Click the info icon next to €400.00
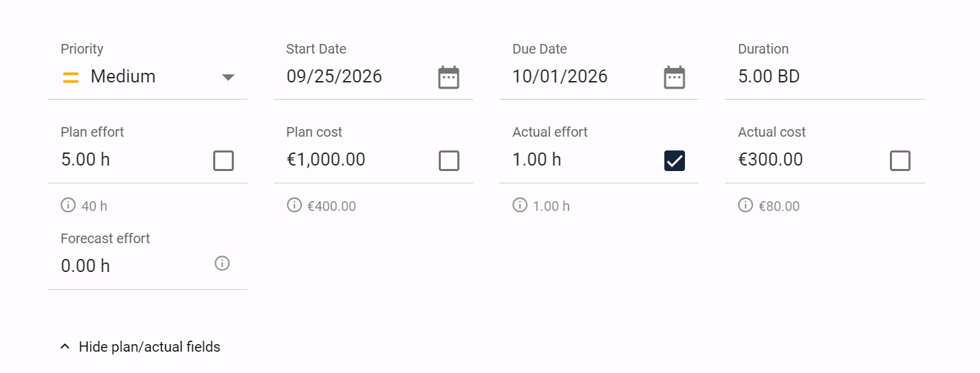This screenshot has height=373, width=980. (294, 205)
